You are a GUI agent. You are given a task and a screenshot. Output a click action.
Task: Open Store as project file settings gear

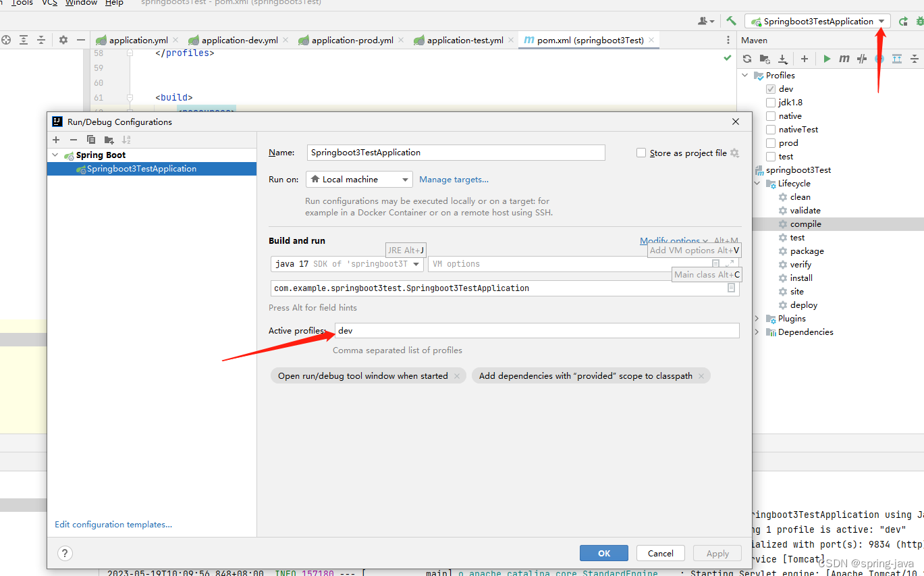[x=734, y=153]
